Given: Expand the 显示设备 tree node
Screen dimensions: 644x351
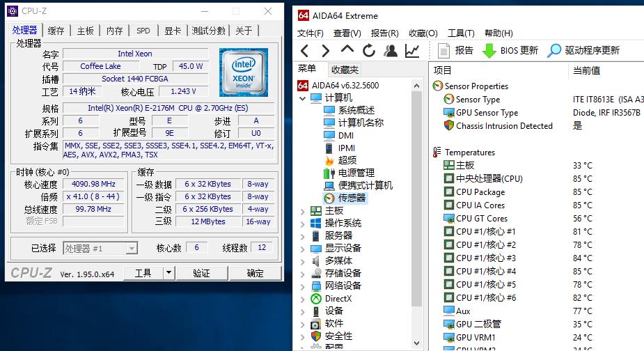Looking at the screenshot, I should [303, 249].
